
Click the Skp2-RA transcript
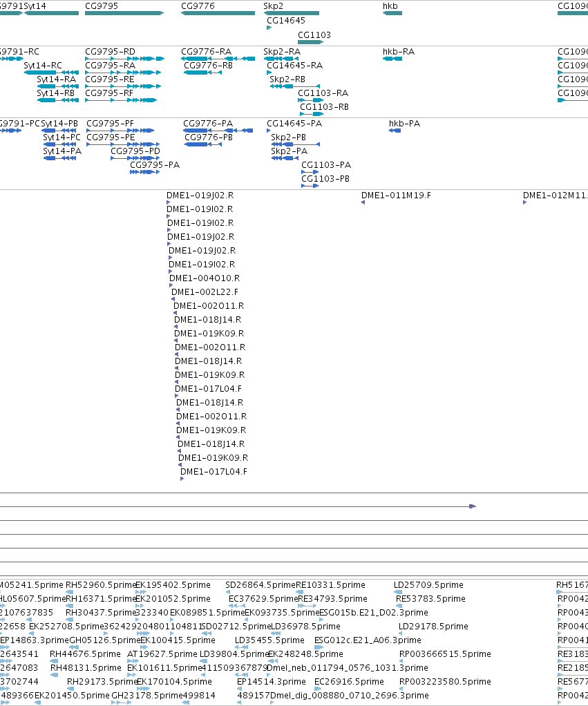tap(281, 59)
